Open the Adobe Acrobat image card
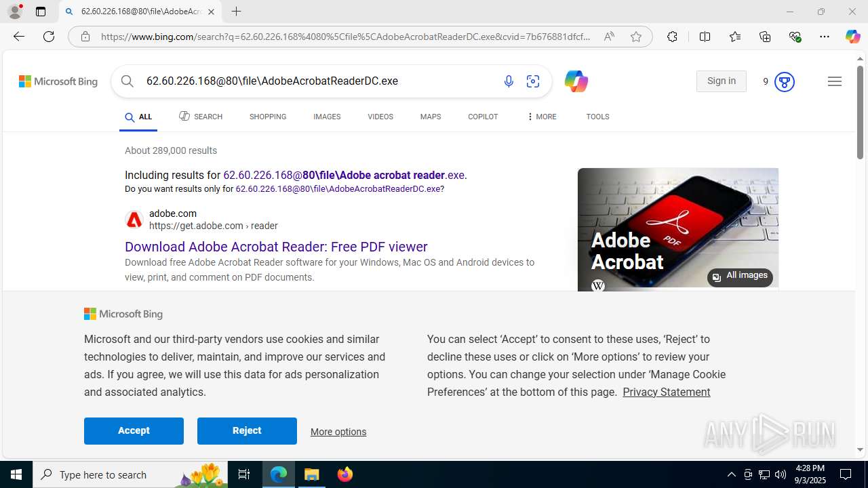 click(x=677, y=229)
